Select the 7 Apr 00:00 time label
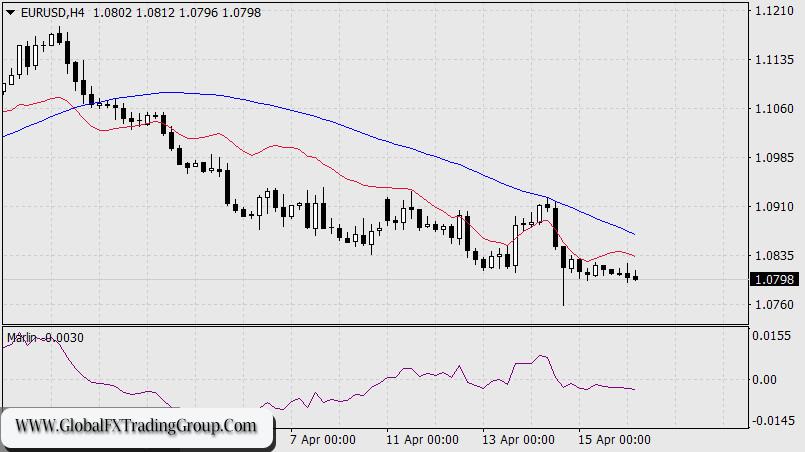The image size is (805, 452). click(322, 440)
